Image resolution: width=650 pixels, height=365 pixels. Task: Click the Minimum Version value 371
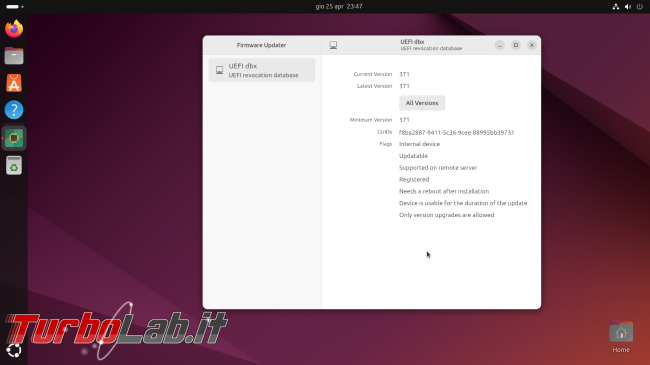point(404,120)
